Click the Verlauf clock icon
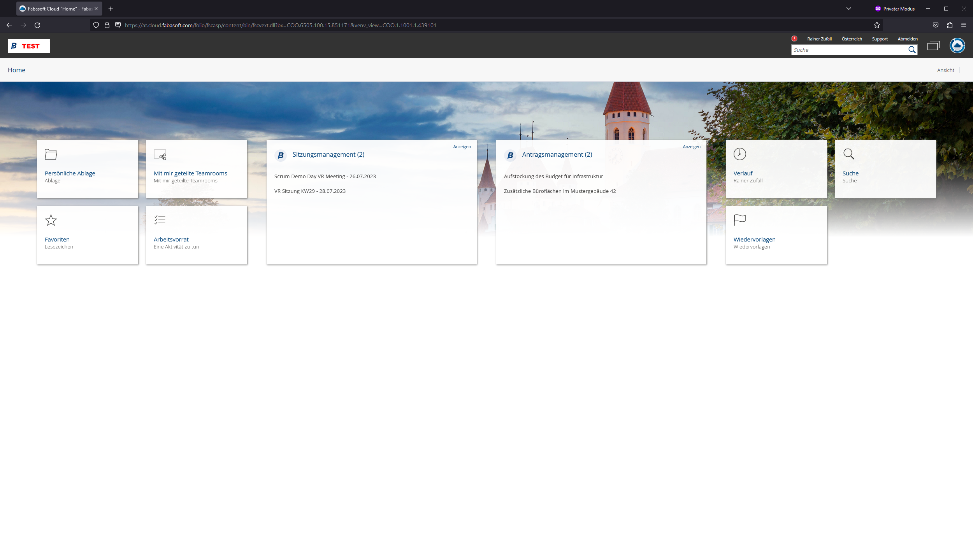973x560 pixels. pyautogui.click(x=740, y=154)
